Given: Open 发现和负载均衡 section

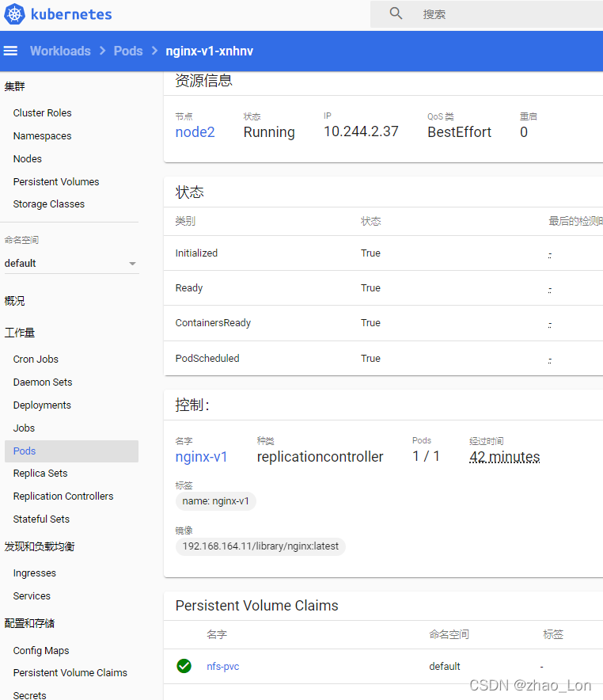Looking at the screenshot, I should pos(40,546).
